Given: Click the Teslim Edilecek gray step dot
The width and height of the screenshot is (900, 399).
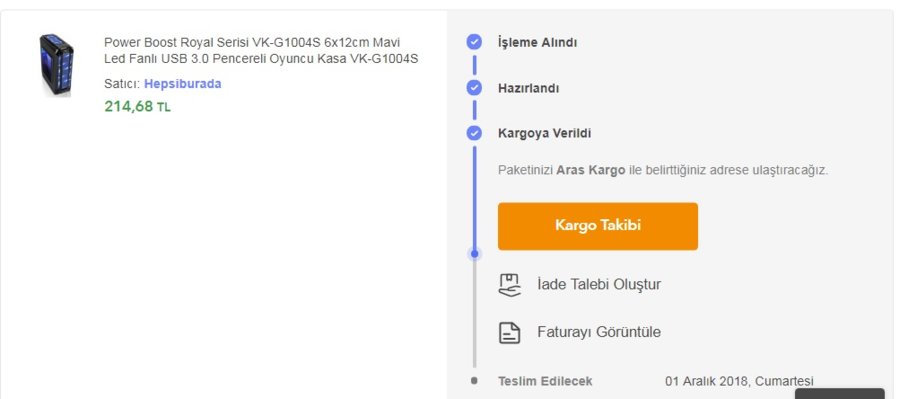Looking at the screenshot, I should pyautogui.click(x=474, y=380).
